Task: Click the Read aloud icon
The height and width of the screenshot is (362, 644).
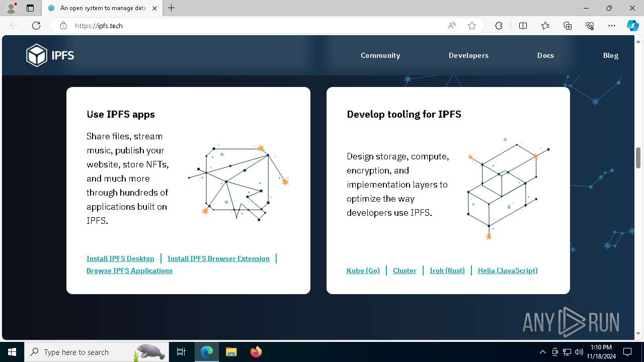Action: (452, 26)
